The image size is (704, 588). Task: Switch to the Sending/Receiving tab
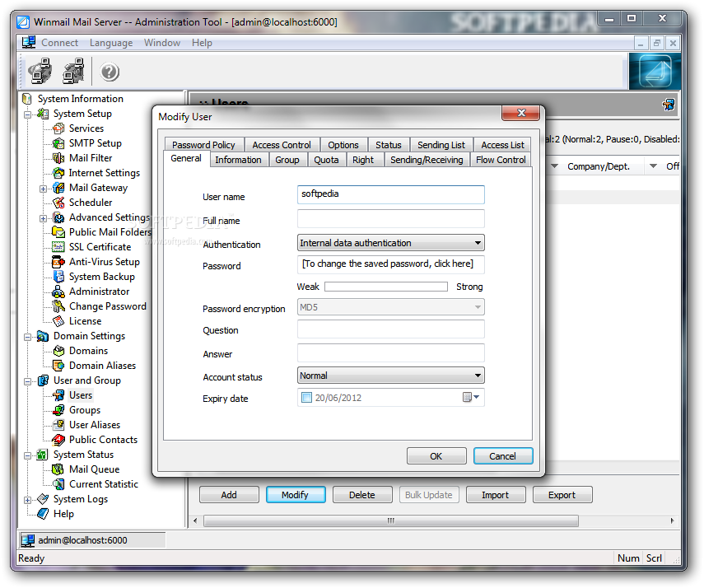(427, 160)
